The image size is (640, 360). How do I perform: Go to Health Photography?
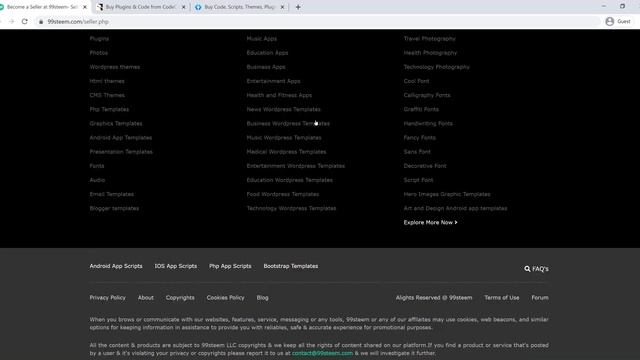pyautogui.click(x=430, y=53)
